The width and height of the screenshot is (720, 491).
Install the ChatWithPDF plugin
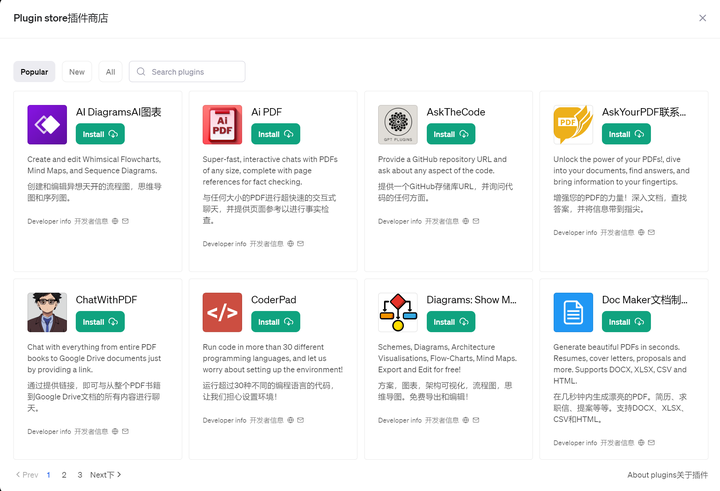100,322
